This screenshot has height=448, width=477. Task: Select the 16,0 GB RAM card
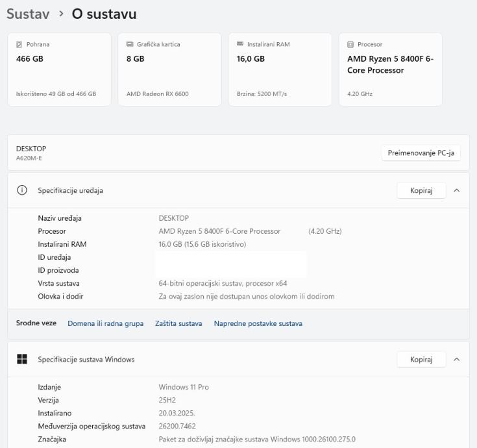click(x=280, y=69)
